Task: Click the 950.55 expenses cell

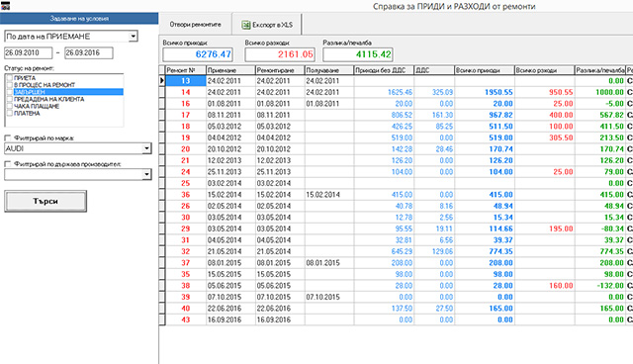Action: [545, 92]
